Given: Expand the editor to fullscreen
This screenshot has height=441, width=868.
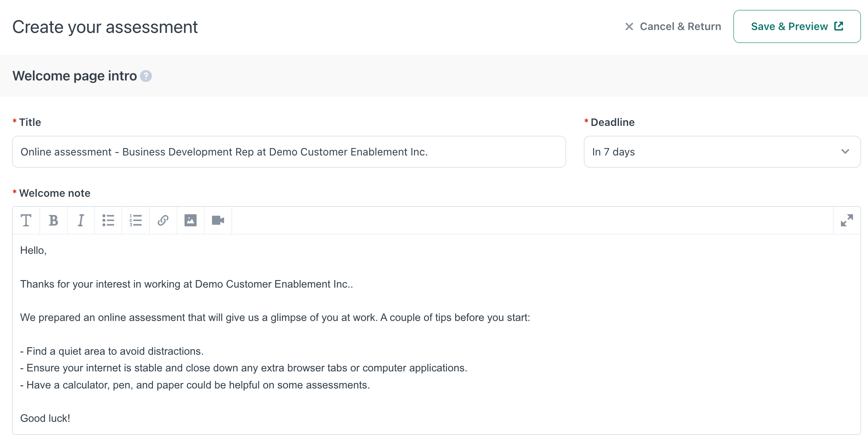Looking at the screenshot, I should [846, 220].
